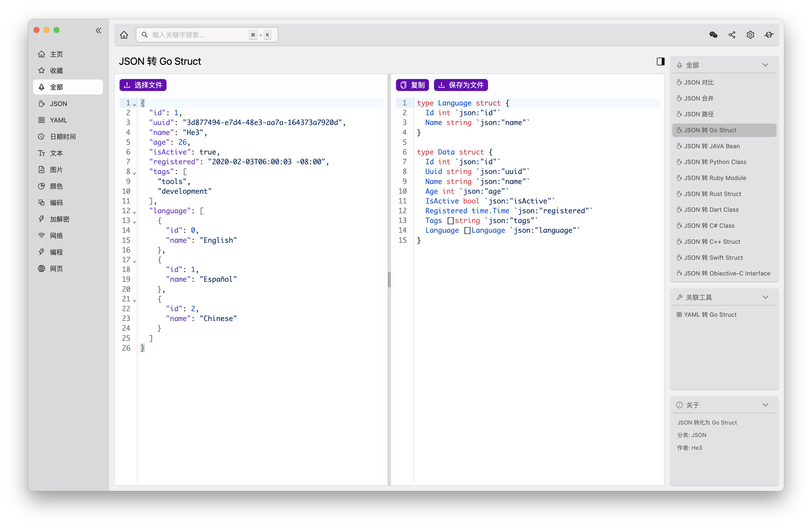
Task: Click the home icon in toolbar
Action: click(x=124, y=35)
